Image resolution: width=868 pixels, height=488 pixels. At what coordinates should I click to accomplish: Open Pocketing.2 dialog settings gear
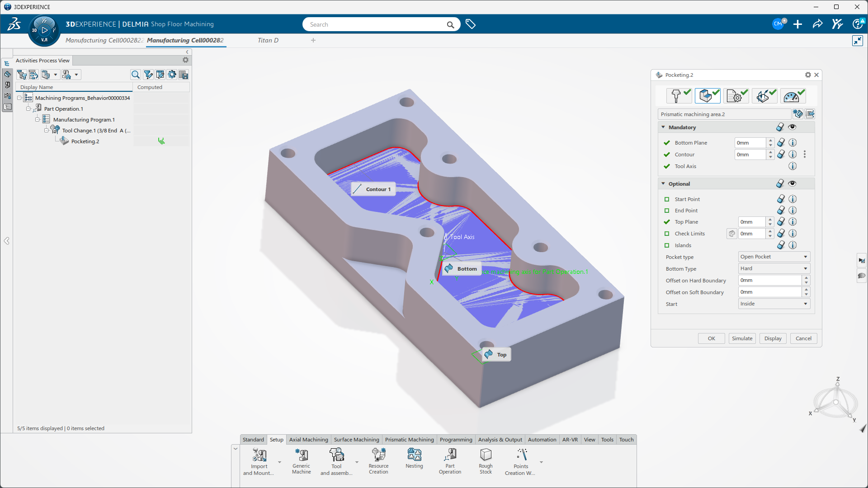click(808, 75)
